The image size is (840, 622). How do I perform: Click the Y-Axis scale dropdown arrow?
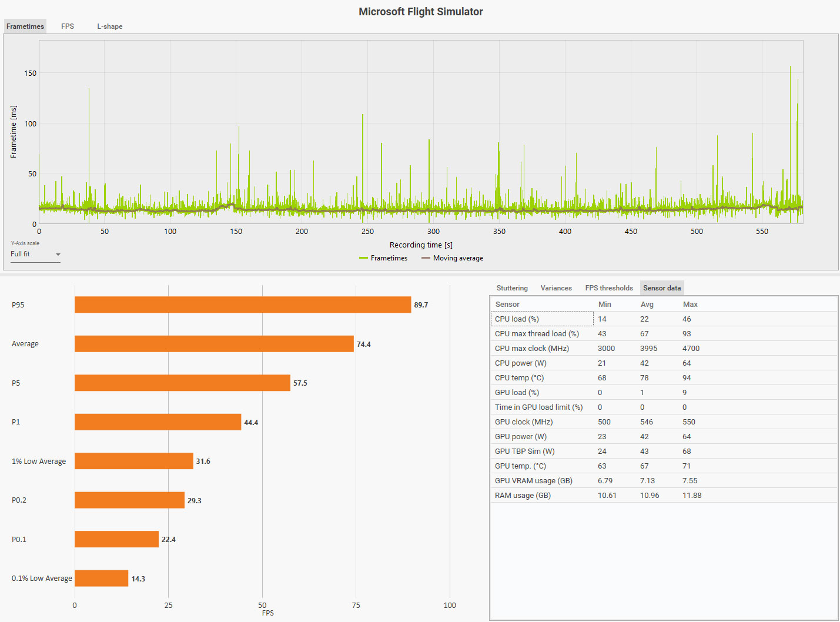coord(58,255)
